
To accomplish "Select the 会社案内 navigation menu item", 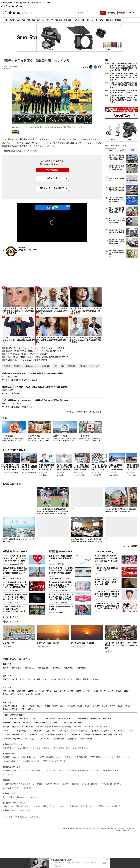I will (x=118, y=20).
